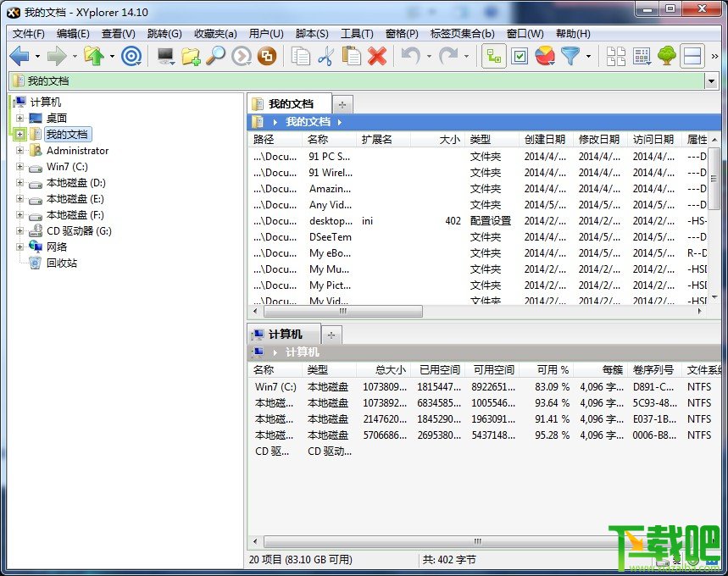Viewport: 728px width, 576px height.
Task: Click the 我的文档 breadcrumb in upper pane
Action: (308, 122)
